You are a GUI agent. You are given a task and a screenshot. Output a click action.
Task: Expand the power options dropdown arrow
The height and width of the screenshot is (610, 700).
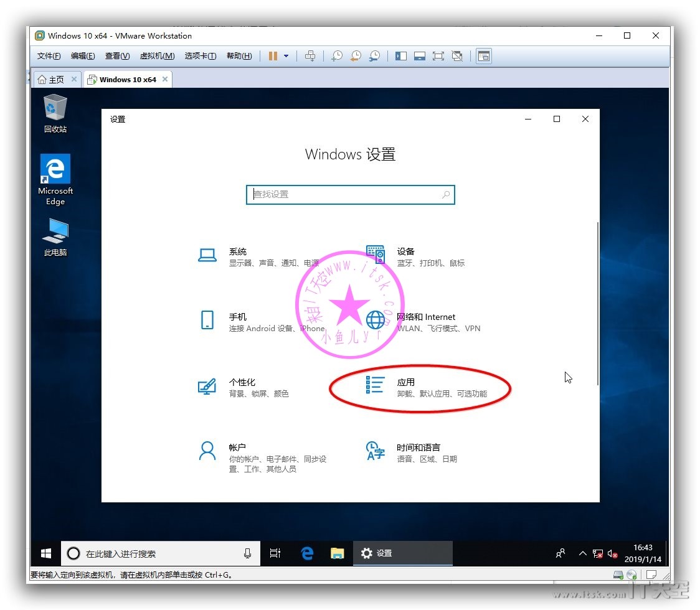286,56
